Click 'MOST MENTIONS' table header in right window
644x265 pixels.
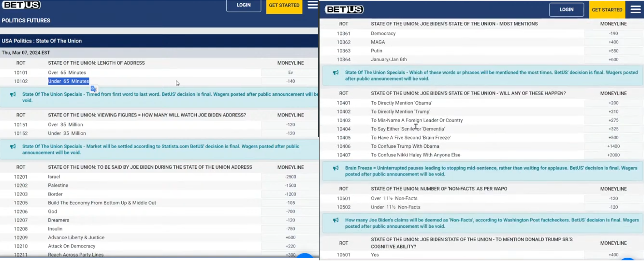pos(454,24)
